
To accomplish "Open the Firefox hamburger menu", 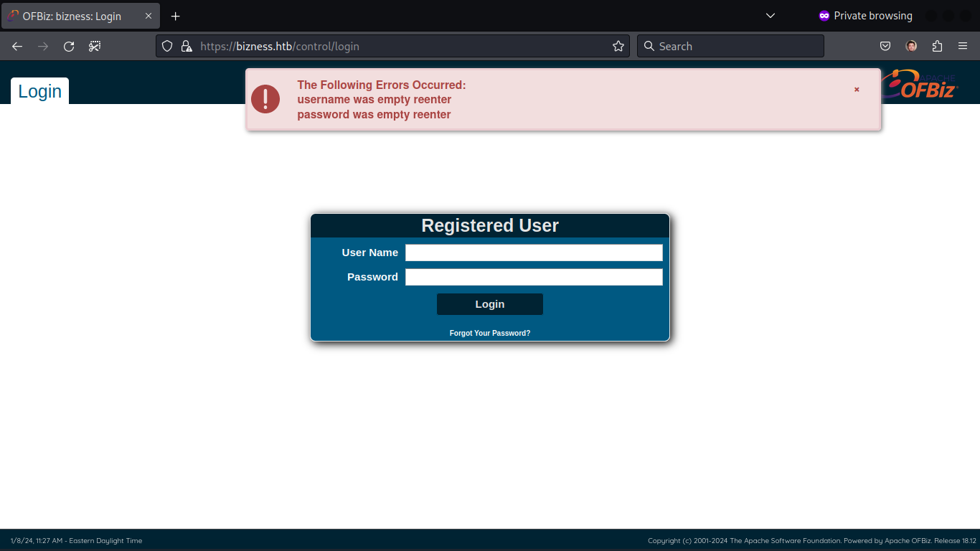I will [963, 47].
